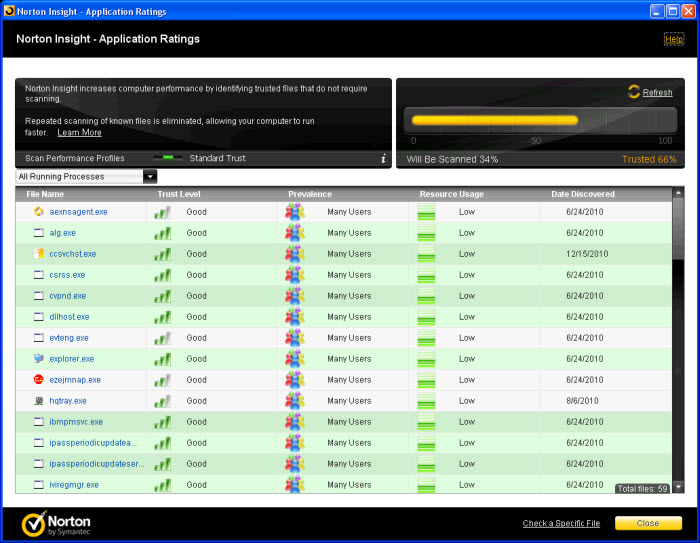Open the All Running Processes dropdown

pos(150,176)
